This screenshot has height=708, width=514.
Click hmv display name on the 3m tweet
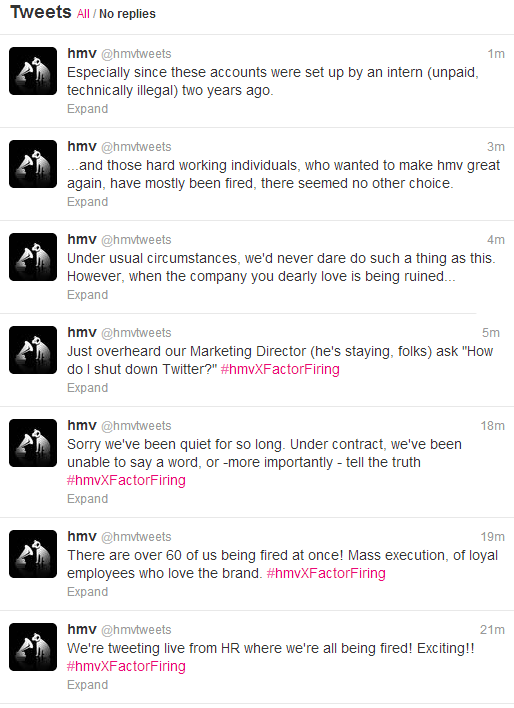point(82,146)
